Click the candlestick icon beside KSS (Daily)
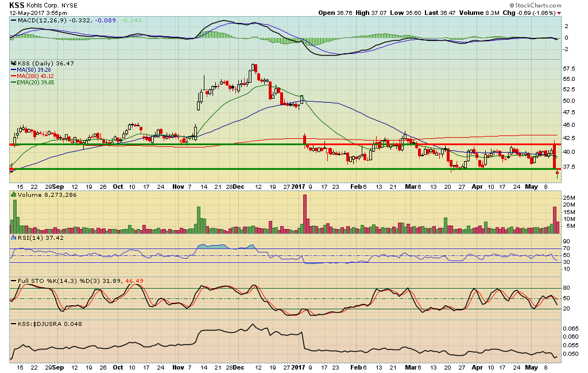Viewport: 588px width, 373px height. point(14,63)
